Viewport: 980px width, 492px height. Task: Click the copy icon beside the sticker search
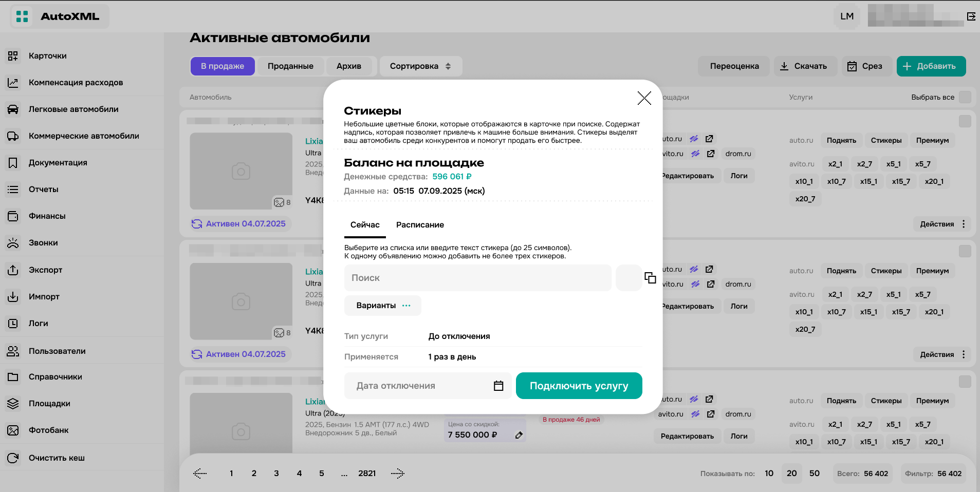(650, 277)
